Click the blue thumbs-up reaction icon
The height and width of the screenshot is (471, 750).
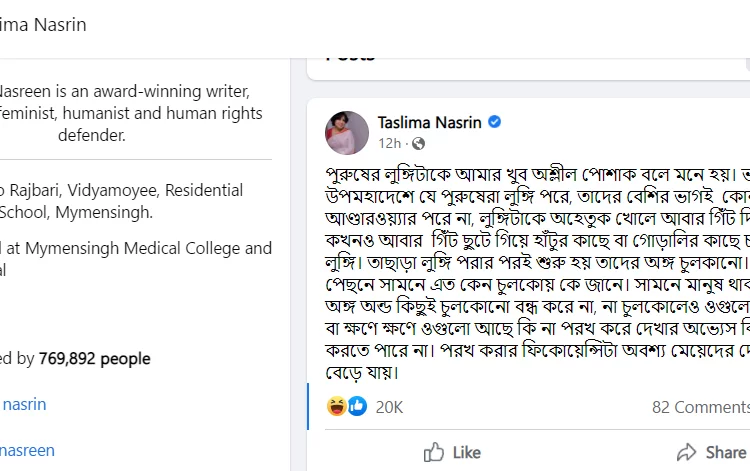[357, 406]
